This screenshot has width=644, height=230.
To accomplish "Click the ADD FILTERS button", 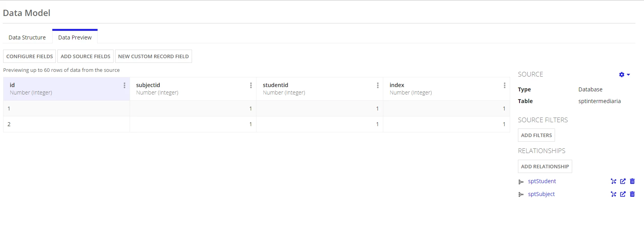I will [x=536, y=135].
